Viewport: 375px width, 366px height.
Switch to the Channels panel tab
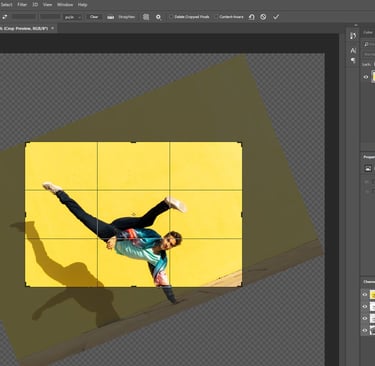click(369, 282)
